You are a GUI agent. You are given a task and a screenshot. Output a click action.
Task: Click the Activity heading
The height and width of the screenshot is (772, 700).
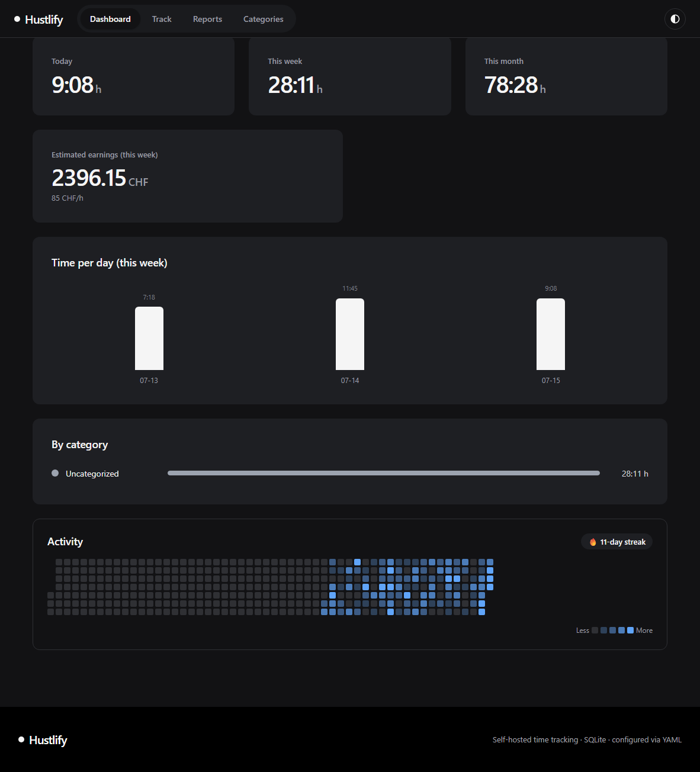(x=65, y=542)
